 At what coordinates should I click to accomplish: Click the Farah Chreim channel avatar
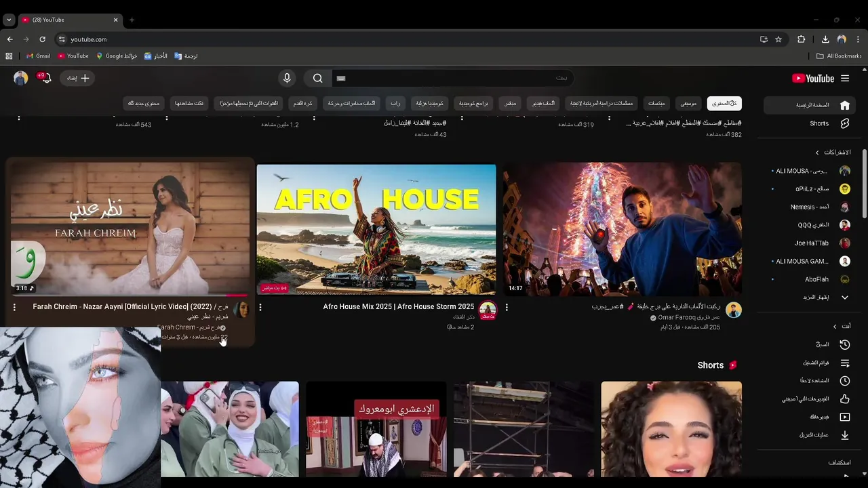241,310
